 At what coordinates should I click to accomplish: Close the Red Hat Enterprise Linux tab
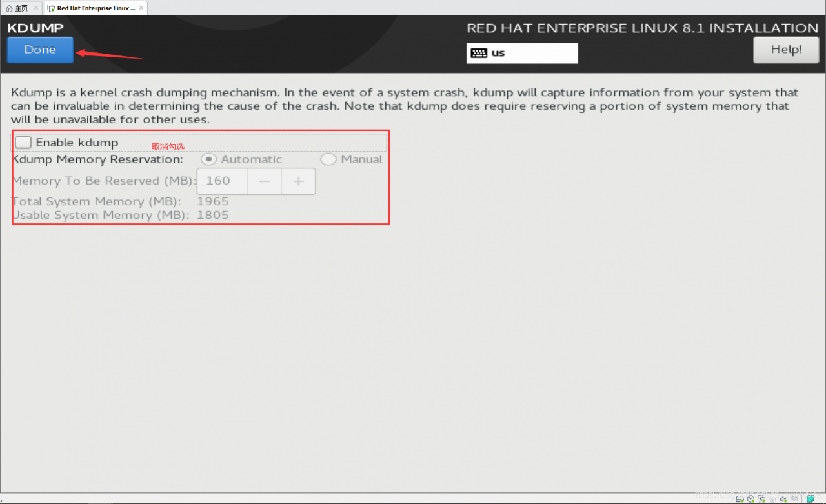[x=141, y=8]
